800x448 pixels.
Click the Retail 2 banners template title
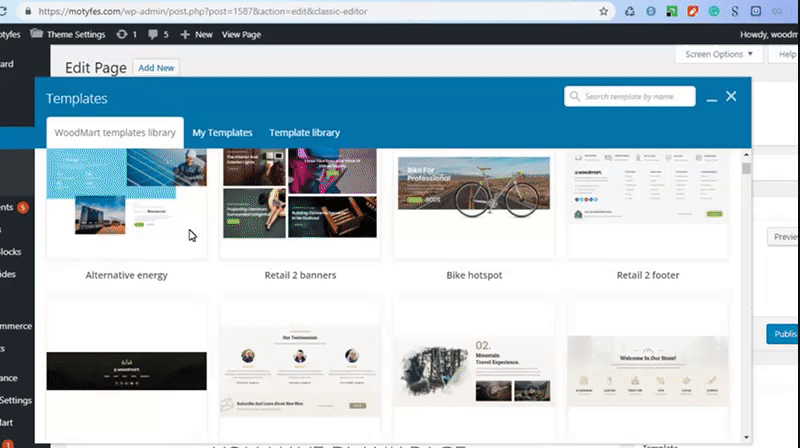[300, 275]
